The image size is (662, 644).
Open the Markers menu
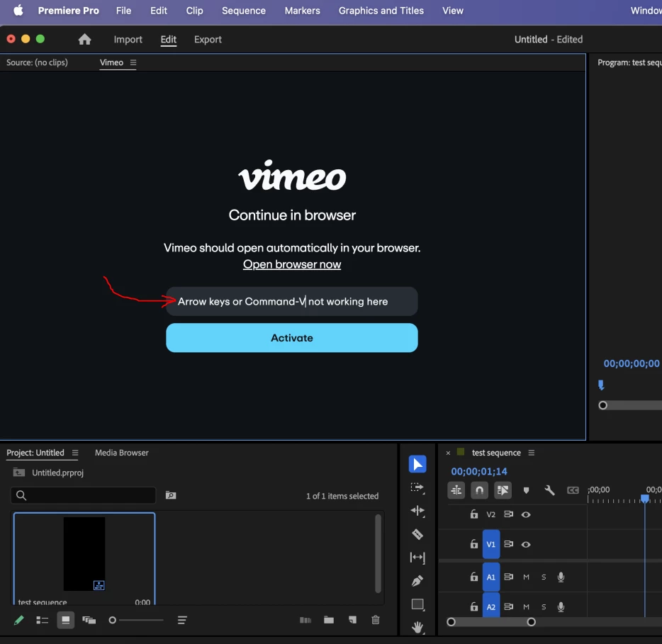[x=302, y=11]
